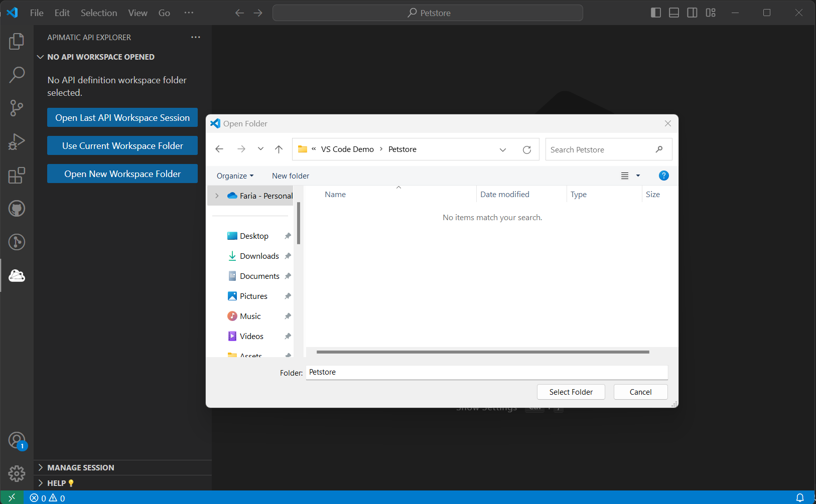Click the navigation pane vertical scrollbar
816x504 pixels.
[299, 223]
